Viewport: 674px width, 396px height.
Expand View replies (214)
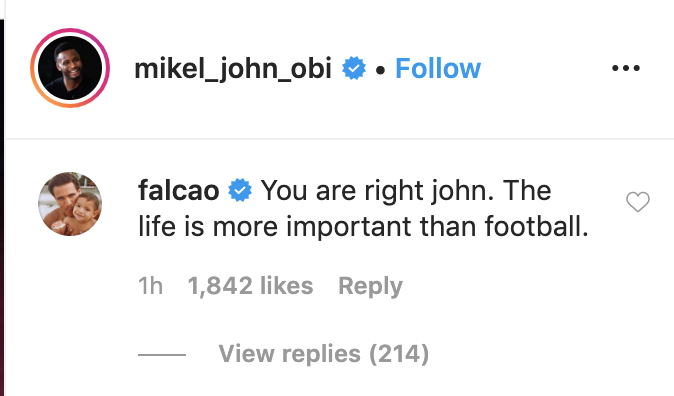324,354
